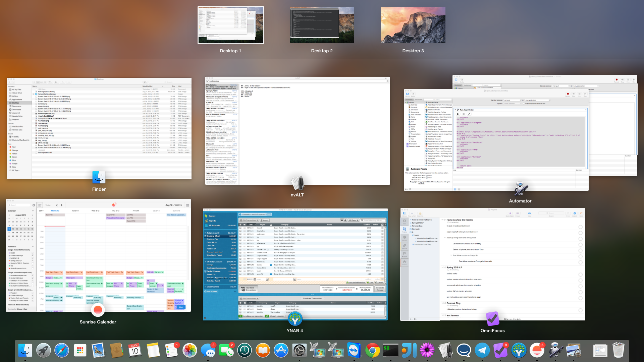Open Mail stamp icon in the Dock
The width and height of the screenshot is (644, 362).
[x=98, y=351]
